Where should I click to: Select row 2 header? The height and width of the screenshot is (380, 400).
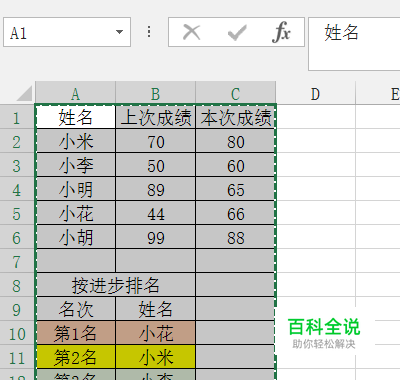click(x=17, y=142)
